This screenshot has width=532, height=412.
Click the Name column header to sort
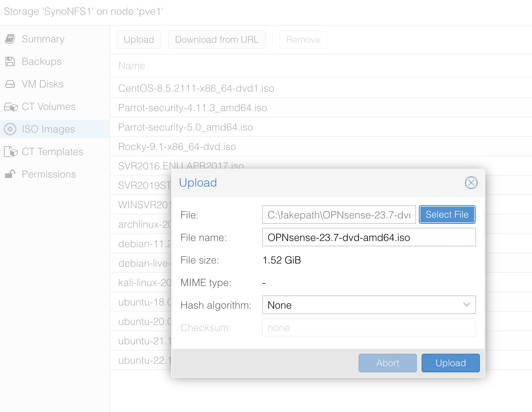(x=131, y=66)
